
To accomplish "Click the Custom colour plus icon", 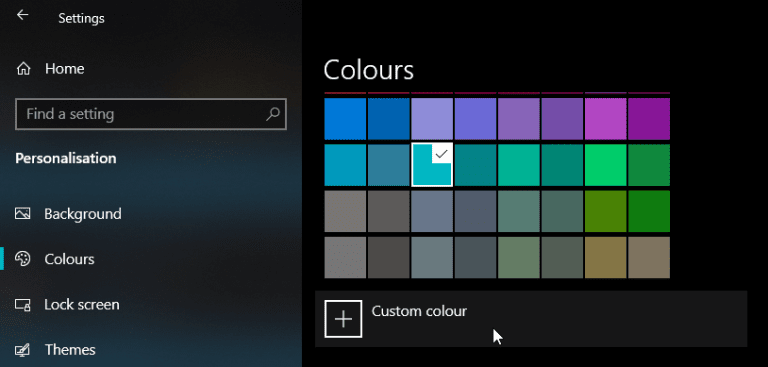I will pos(343,319).
